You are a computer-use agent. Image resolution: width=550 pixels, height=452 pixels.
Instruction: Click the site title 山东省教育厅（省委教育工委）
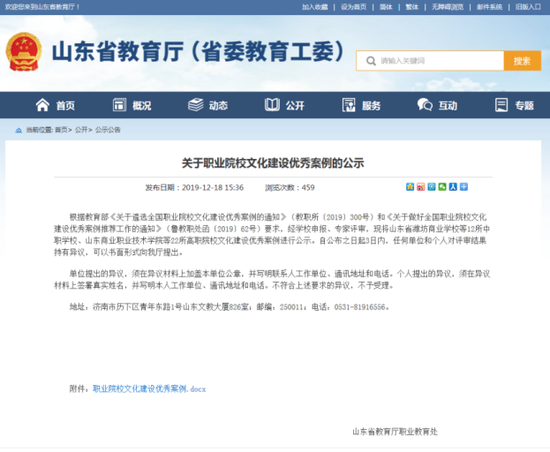pyautogui.click(x=199, y=52)
